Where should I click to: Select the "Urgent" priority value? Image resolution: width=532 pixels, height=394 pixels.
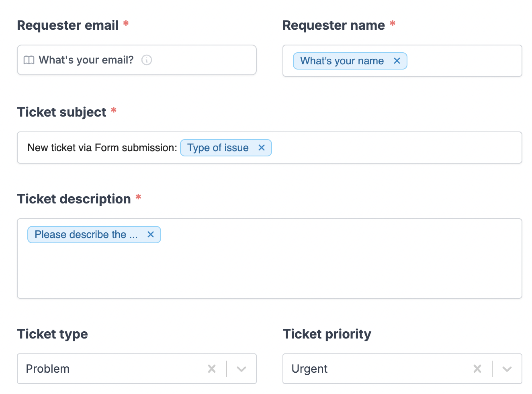309,369
